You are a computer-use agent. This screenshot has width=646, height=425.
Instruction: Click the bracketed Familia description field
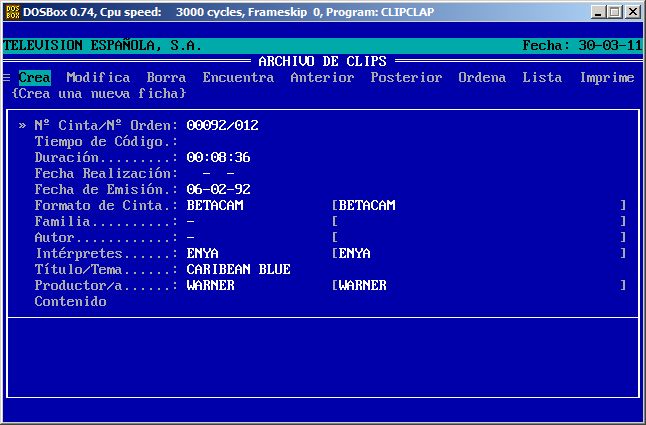pos(479,221)
